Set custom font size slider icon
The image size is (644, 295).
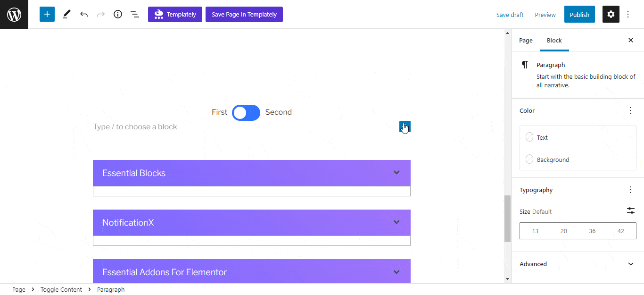[x=631, y=211]
